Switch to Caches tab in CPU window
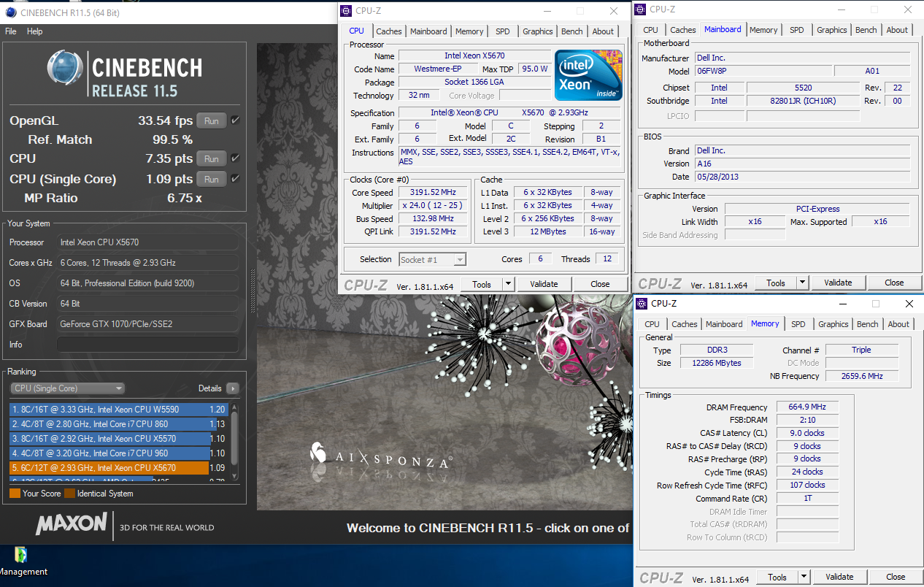This screenshot has width=924, height=587. 388,31
